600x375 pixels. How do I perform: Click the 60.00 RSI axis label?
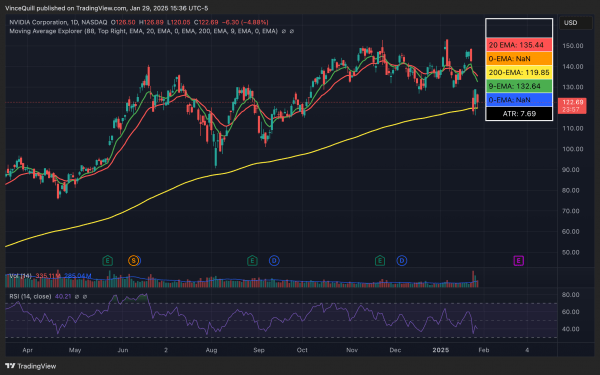click(571, 312)
